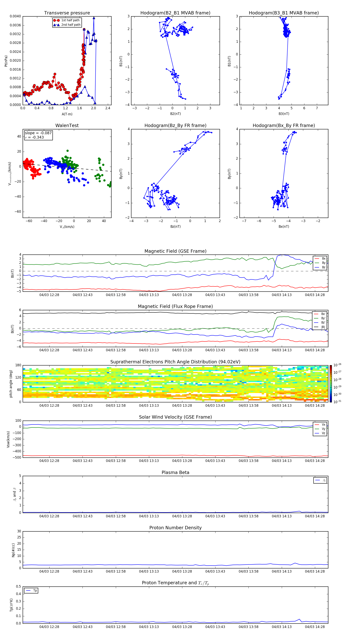Click the VA(km/s) x-axis label
Viewport: 351px width, 644px height.
[x=67, y=227]
